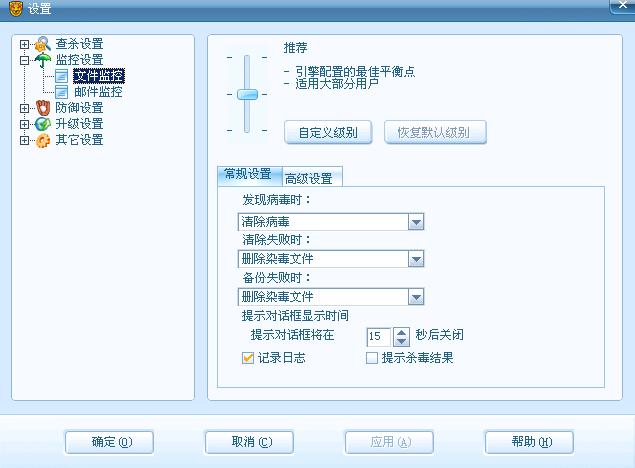Expand the 升级设置 tree node
This screenshot has width=635, height=468.
(24, 124)
